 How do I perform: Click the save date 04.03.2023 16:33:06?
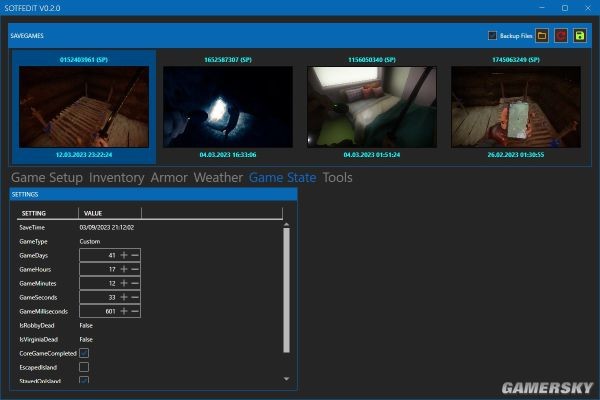pos(228,155)
